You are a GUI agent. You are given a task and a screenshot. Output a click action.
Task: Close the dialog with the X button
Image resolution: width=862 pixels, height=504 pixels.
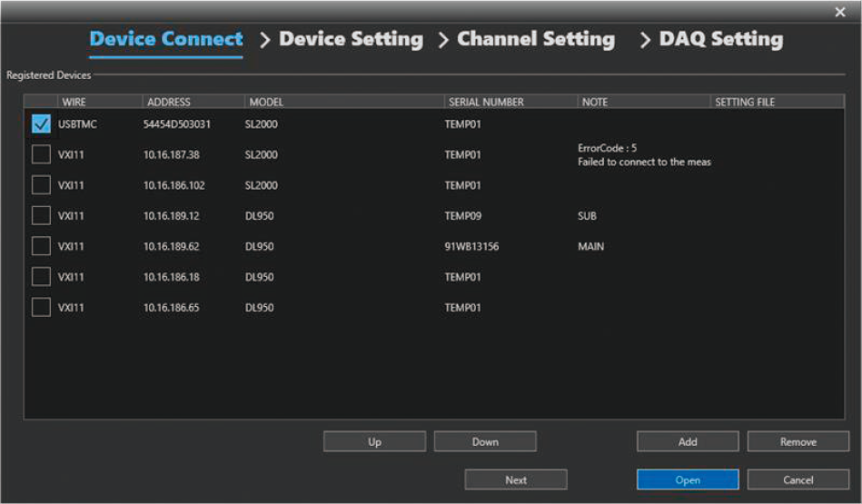[x=840, y=11]
